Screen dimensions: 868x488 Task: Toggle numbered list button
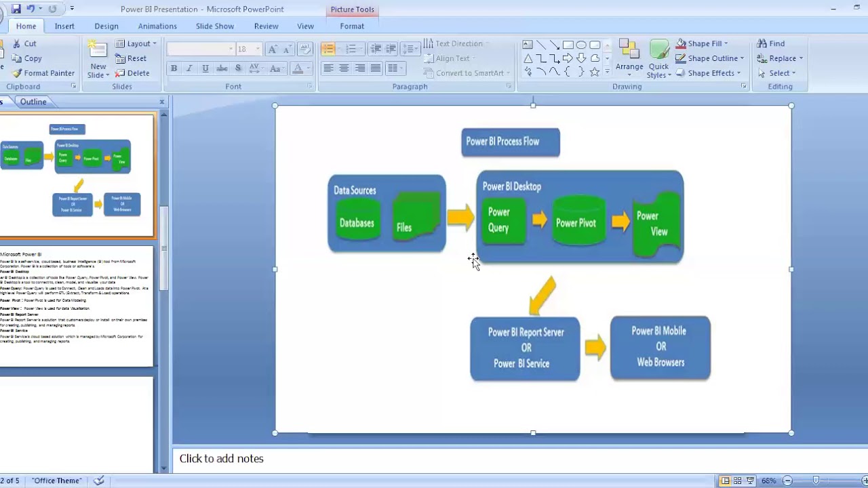(x=351, y=49)
